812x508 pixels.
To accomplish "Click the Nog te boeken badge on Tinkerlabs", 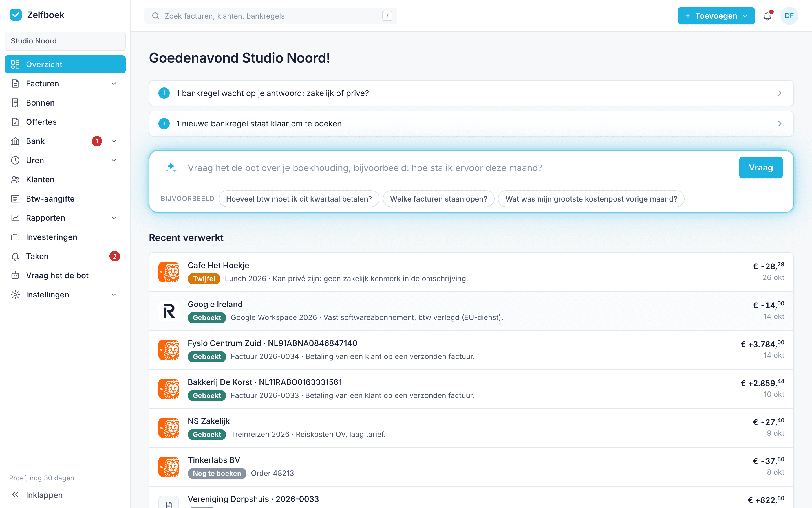I will pyautogui.click(x=217, y=473).
